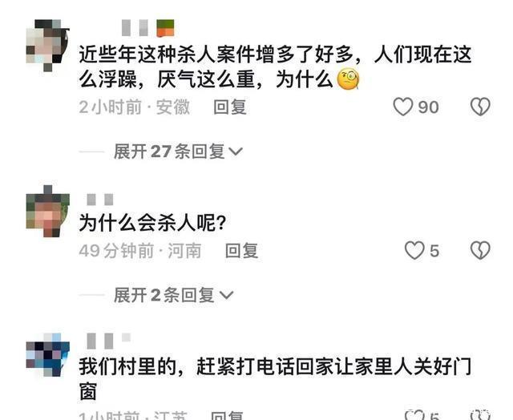513x420 pixels.
Task: Dislike the Anhui user's comment
Action: (480, 107)
